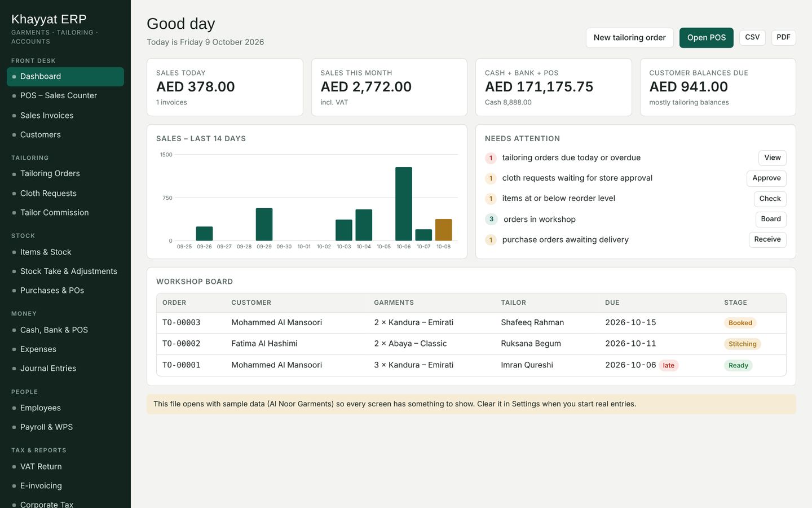Click Sales Today AED 378.00 card

point(225,87)
